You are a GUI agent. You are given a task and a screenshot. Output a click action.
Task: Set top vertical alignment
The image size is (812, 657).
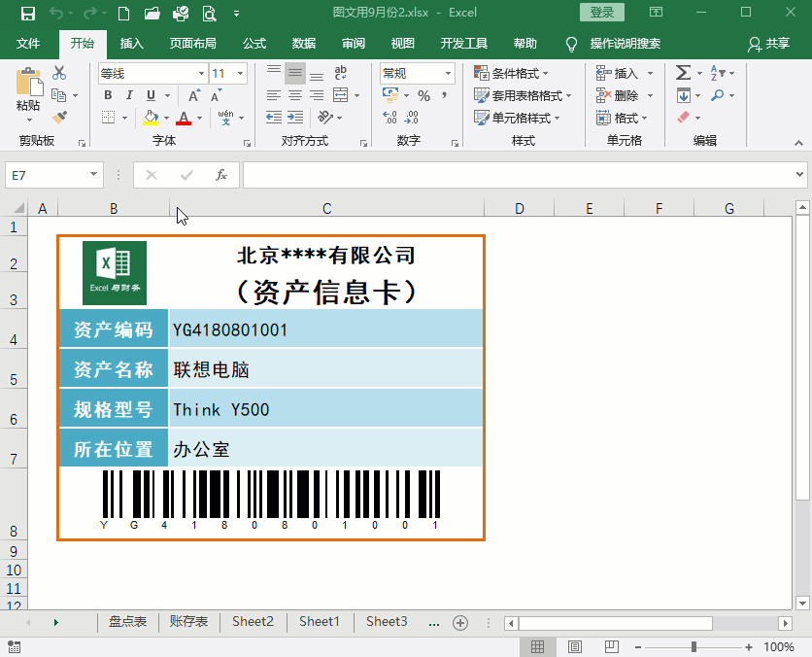(274, 73)
